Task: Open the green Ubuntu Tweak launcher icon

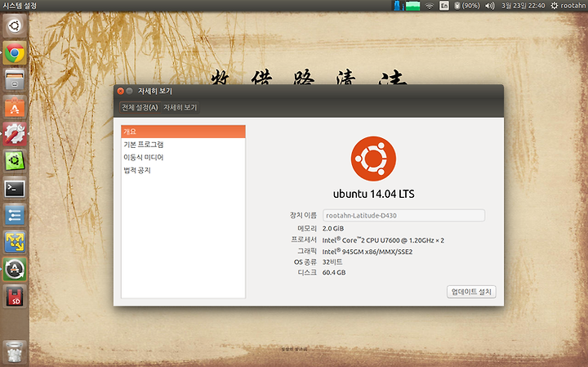Action: (x=15, y=161)
